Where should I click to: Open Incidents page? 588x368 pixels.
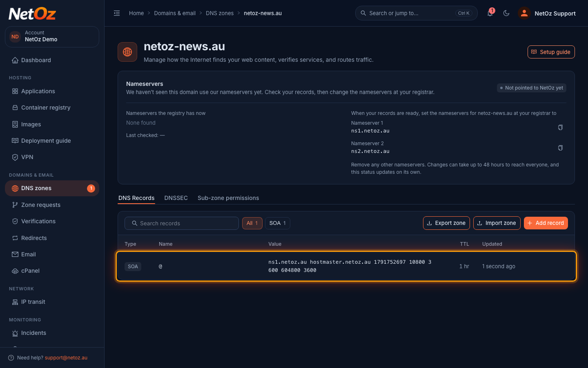click(x=52, y=333)
